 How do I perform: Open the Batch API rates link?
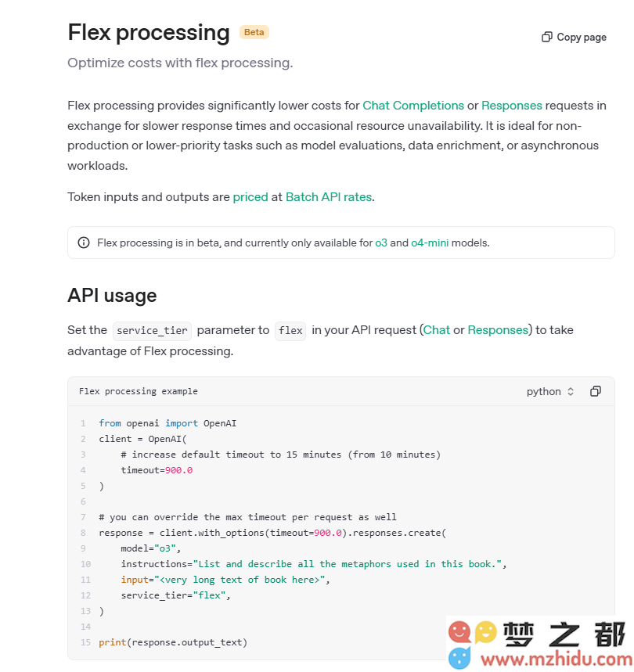(x=329, y=197)
